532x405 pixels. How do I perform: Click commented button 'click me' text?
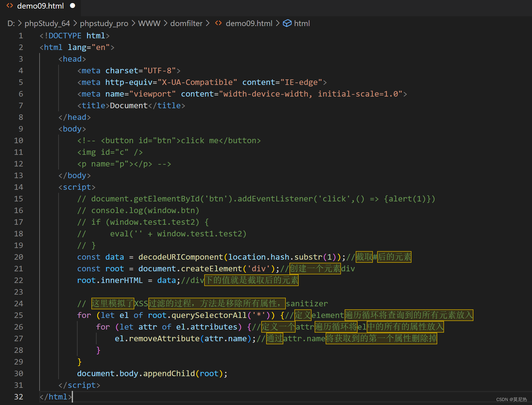point(200,141)
